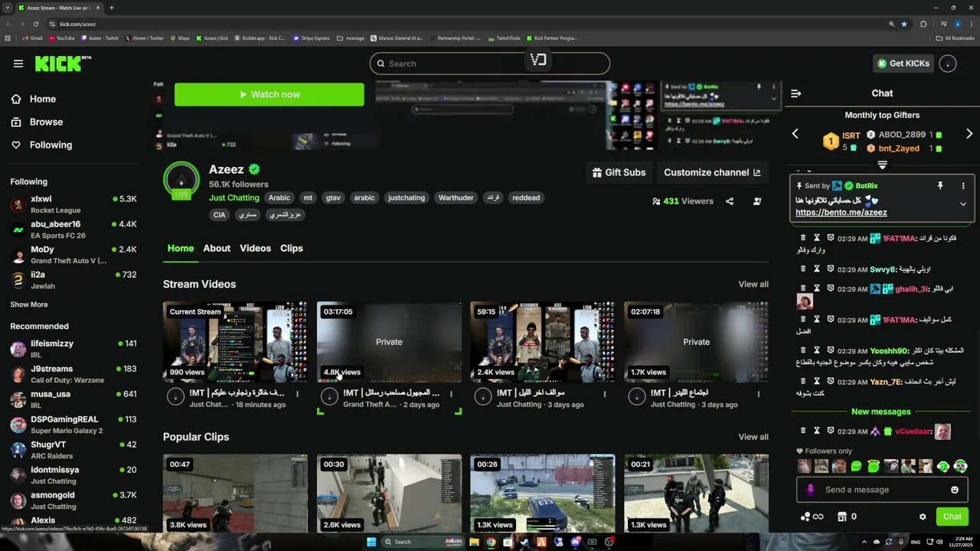Open asmongold's recommended channel
This screenshot has height=551, width=980.
click(73, 500)
